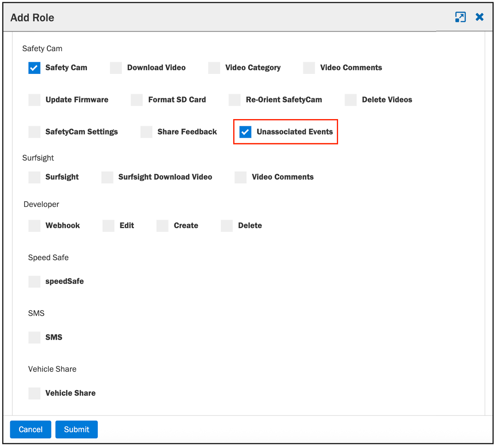The height and width of the screenshot is (448, 497).
Task: Enable the Vehicle Share checkbox
Action: pyautogui.click(x=34, y=393)
